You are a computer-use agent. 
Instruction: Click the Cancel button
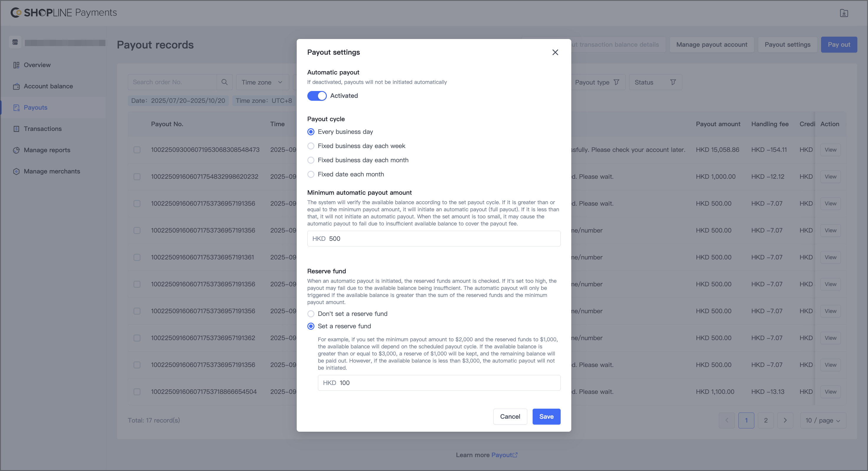510,417
